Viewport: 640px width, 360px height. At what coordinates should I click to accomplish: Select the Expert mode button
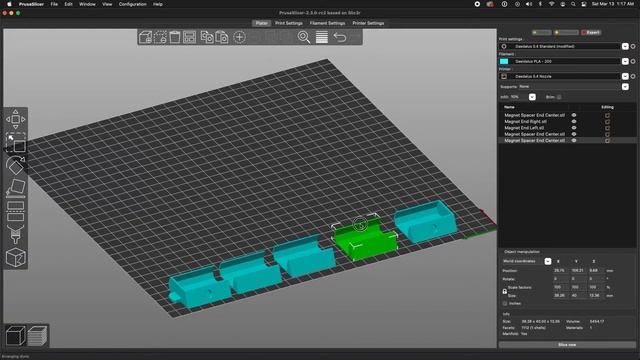(x=591, y=33)
